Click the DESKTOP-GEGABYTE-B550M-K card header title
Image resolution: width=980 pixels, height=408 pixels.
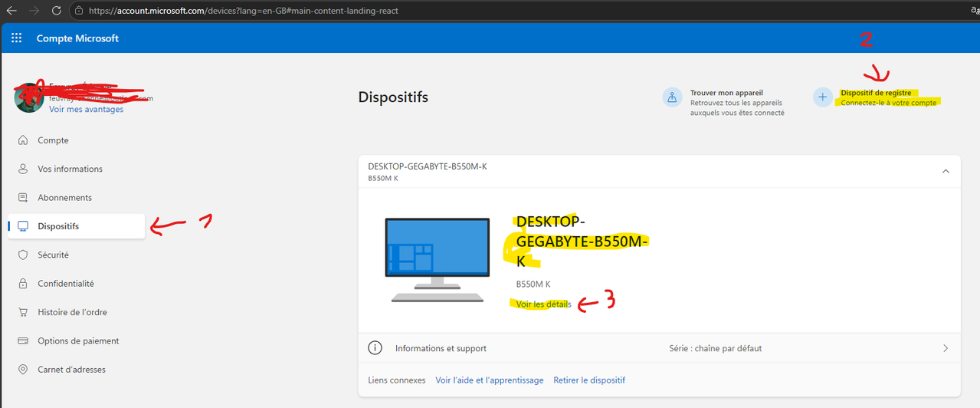(428, 166)
